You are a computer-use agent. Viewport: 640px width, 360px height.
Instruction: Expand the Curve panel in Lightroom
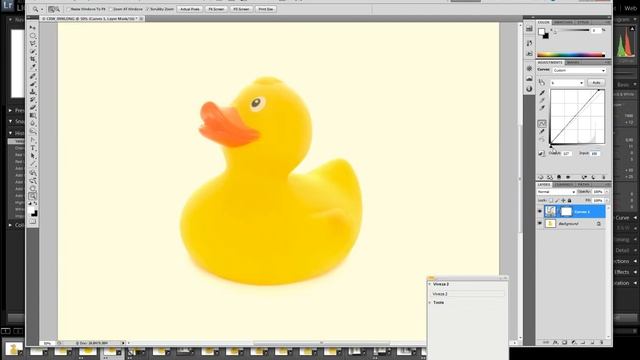click(635, 218)
